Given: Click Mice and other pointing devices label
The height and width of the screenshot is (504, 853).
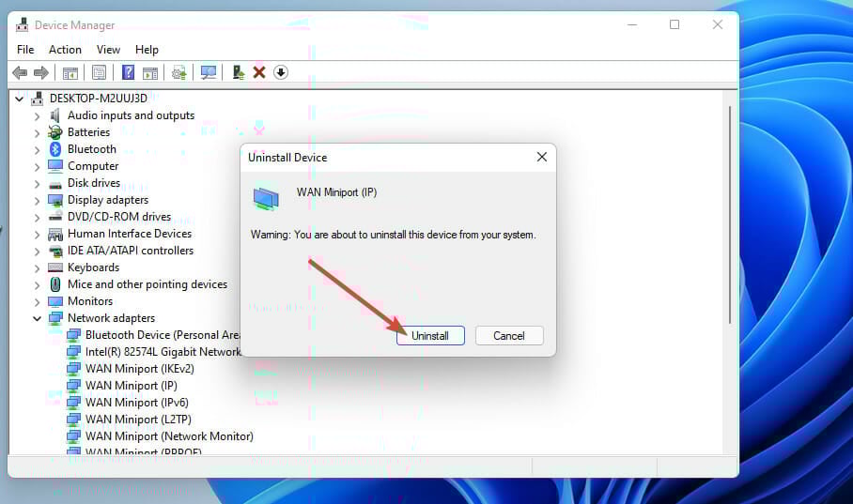Looking at the screenshot, I should pos(147,284).
